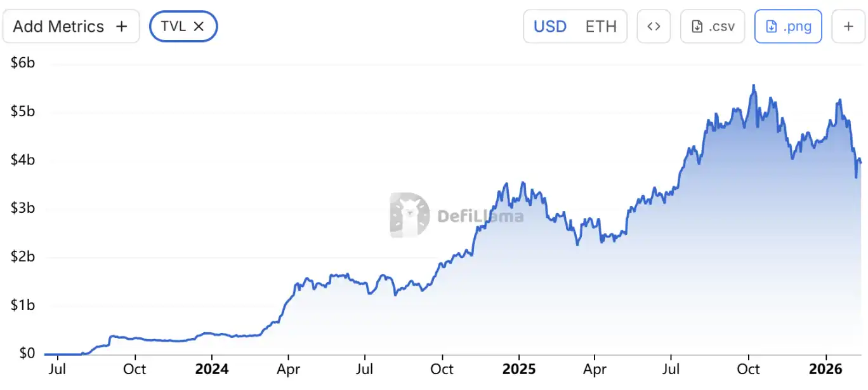Viewport: 868px width, 390px height.
Task: Open the Add Metrics selection panel
Action: coord(71,26)
